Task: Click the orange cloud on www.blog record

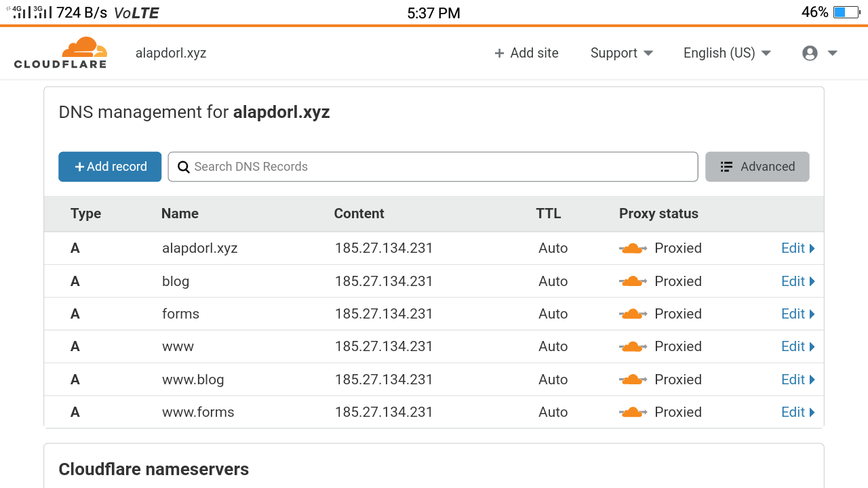Action: [x=633, y=380]
